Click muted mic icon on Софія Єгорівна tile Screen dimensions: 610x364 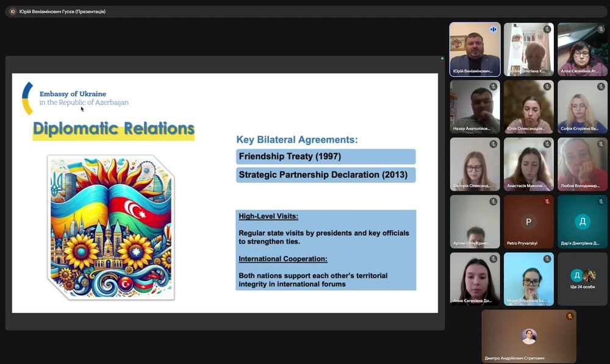[x=601, y=87]
